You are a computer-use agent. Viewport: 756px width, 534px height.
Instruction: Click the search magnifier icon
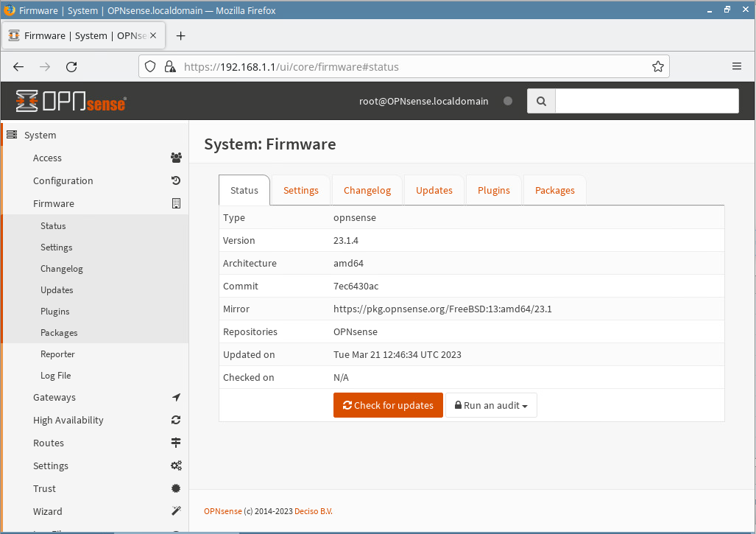541,102
